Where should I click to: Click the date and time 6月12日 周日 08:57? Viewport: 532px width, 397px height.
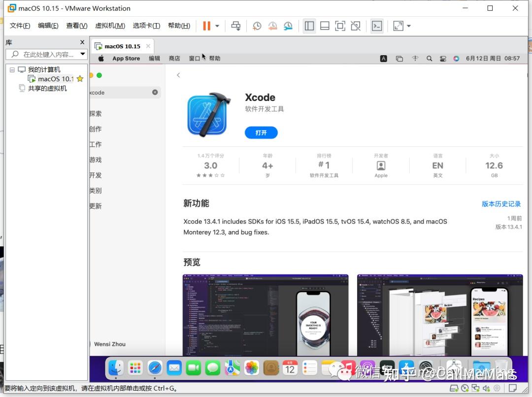(493, 58)
